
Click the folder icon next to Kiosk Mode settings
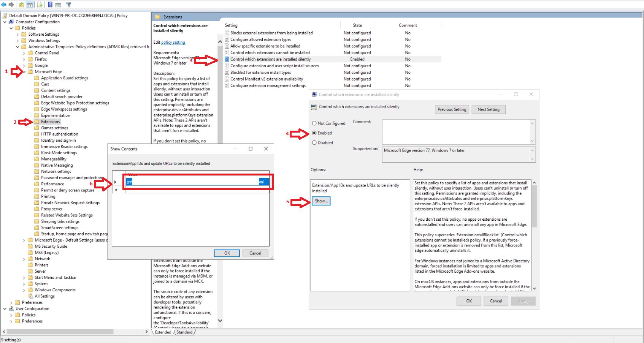37,153
